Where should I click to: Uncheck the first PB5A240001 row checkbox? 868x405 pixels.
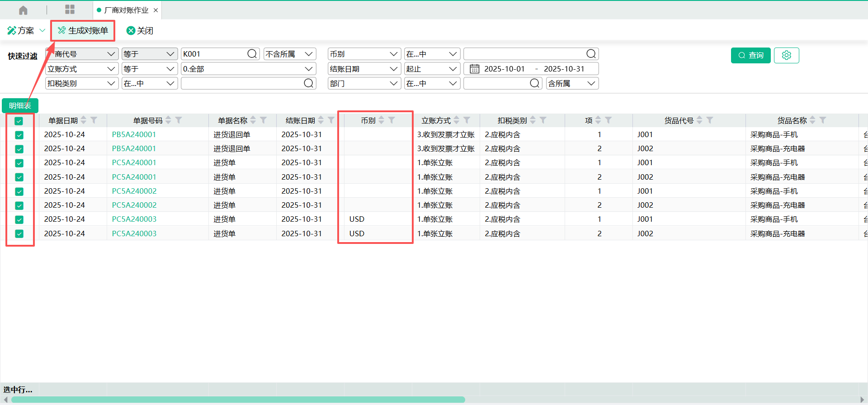[19, 135]
